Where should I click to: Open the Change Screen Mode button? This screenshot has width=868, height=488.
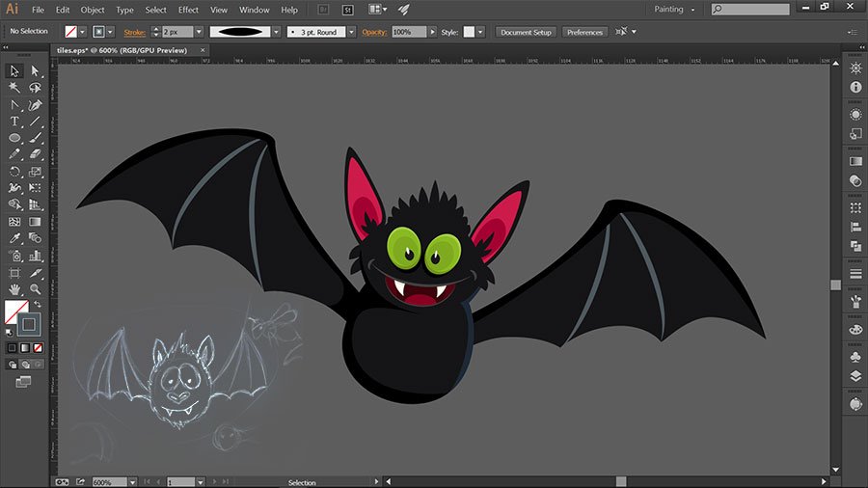23,382
